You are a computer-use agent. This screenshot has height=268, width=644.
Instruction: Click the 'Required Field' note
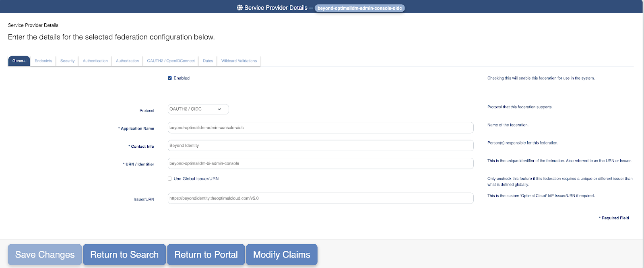pos(614,218)
